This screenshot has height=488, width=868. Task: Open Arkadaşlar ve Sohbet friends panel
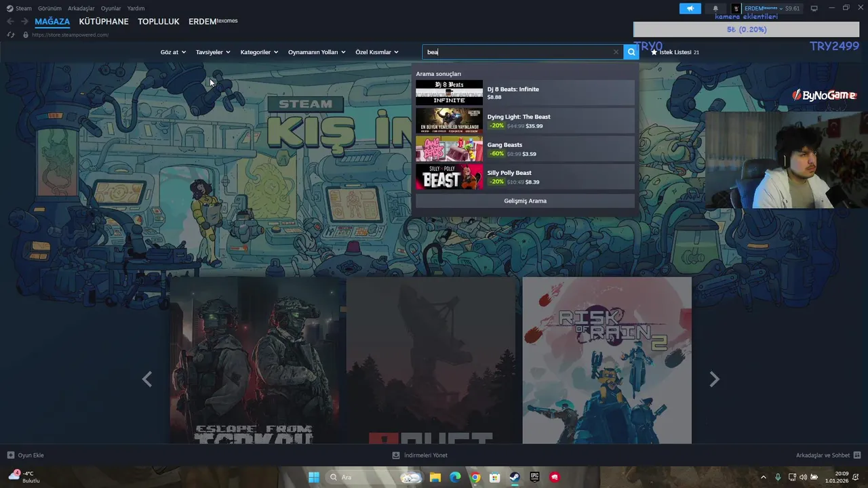click(x=828, y=455)
